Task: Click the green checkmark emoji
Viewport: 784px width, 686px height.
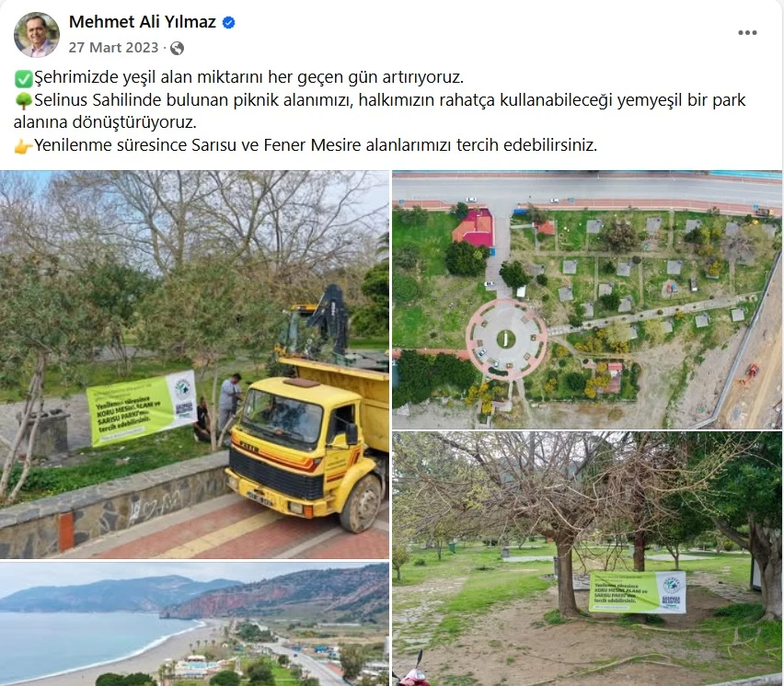Action: click(x=23, y=78)
